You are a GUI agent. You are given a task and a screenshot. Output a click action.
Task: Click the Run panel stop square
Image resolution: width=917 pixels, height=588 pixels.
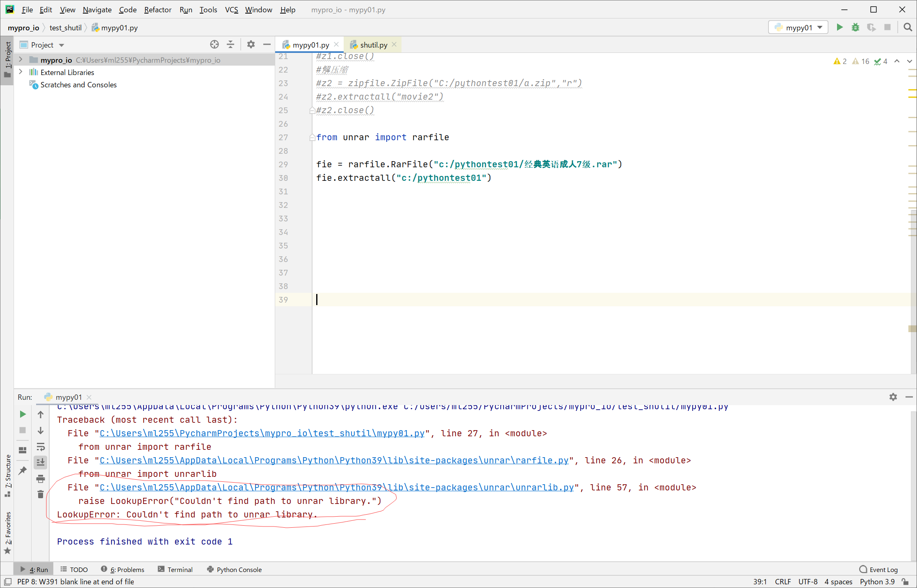point(23,430)
